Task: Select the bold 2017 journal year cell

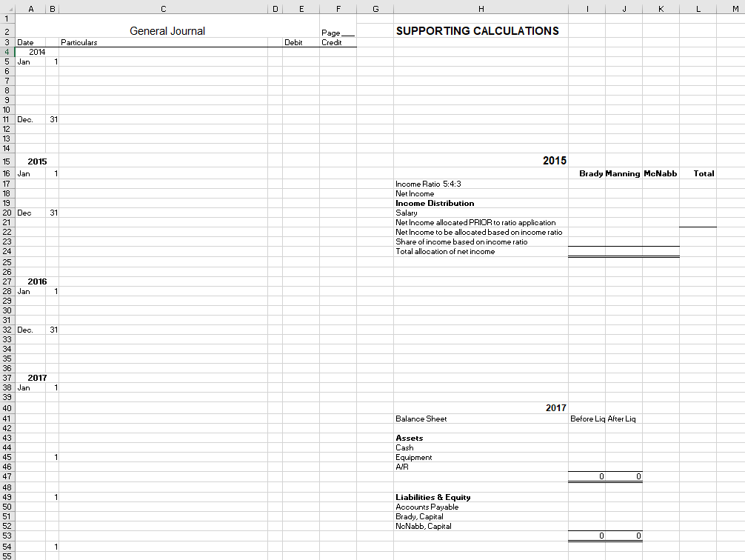Action: click(x=37, y=378)
